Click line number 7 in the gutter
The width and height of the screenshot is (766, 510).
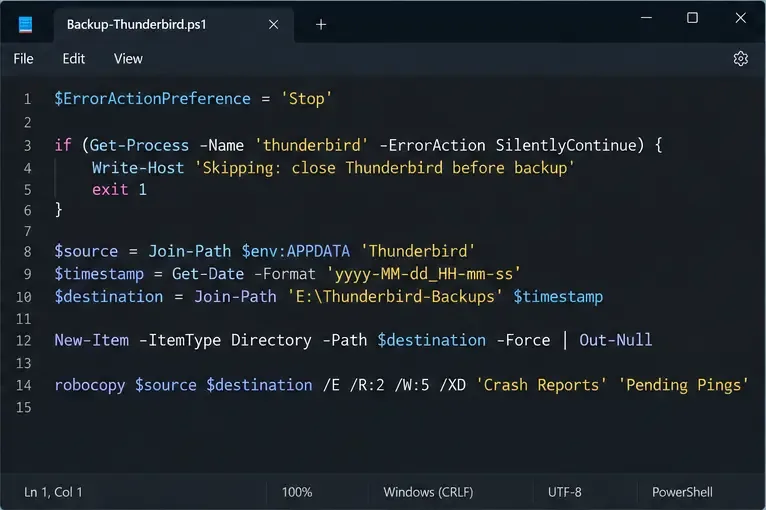(x=28, y=231)
